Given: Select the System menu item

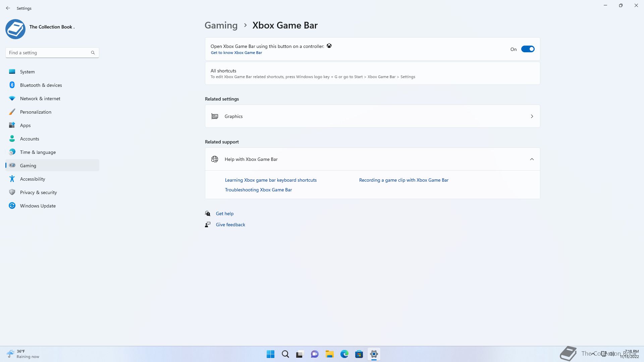Looking at the screenshot, I should [x=27, y=72].
